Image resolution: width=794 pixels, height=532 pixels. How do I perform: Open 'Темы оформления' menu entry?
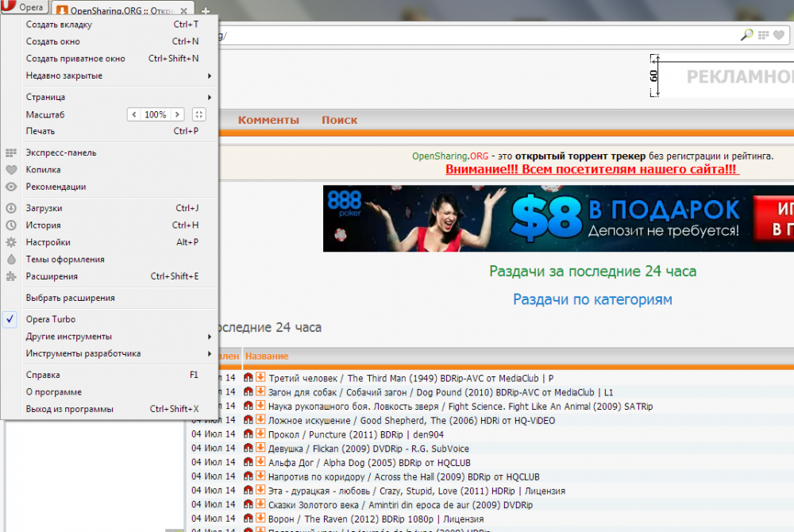click(x=110, y=260)
